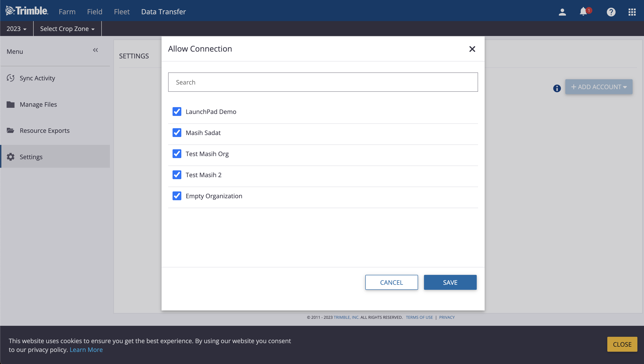Click the Sync Activity icon
644x364 pixels.
coord(11,78)
